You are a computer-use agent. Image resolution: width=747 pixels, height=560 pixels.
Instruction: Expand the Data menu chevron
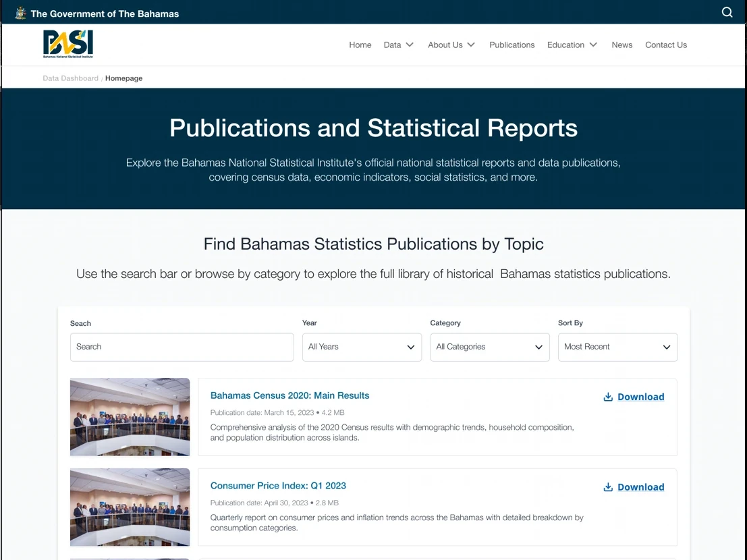(x=410, y=45)
